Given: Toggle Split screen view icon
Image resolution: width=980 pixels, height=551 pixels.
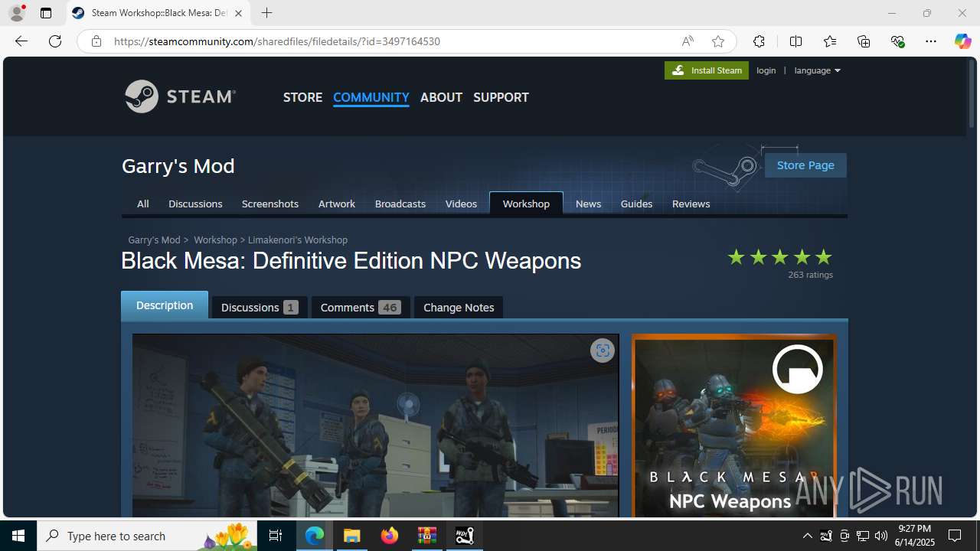Looking at the screenshot, I should 795,41.
